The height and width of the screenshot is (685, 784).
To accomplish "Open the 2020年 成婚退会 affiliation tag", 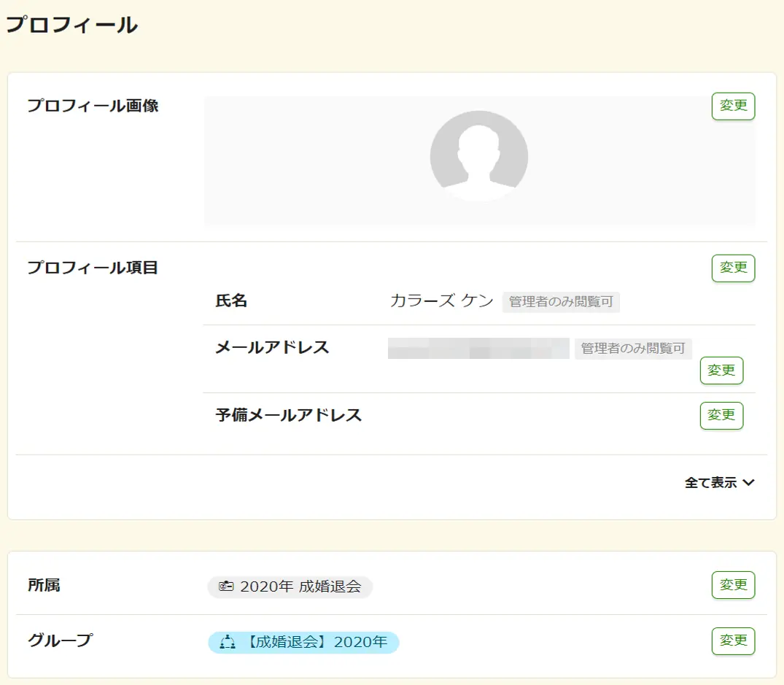I will point(290,587).
